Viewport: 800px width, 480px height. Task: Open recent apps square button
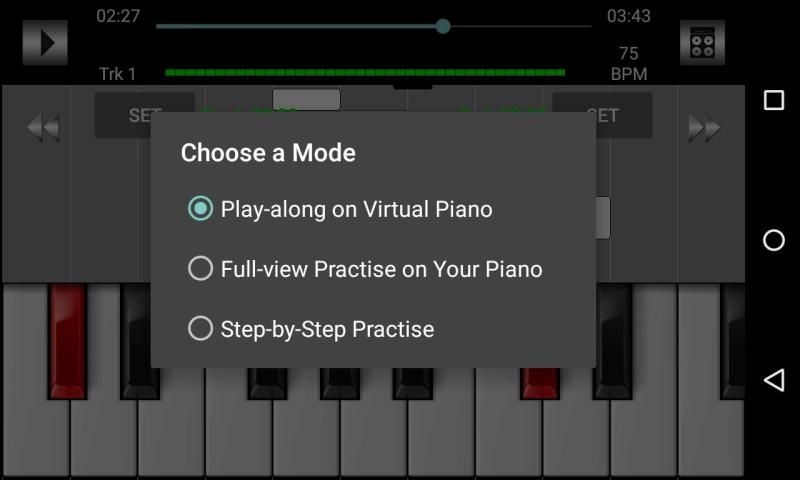(x=774, y=100)
